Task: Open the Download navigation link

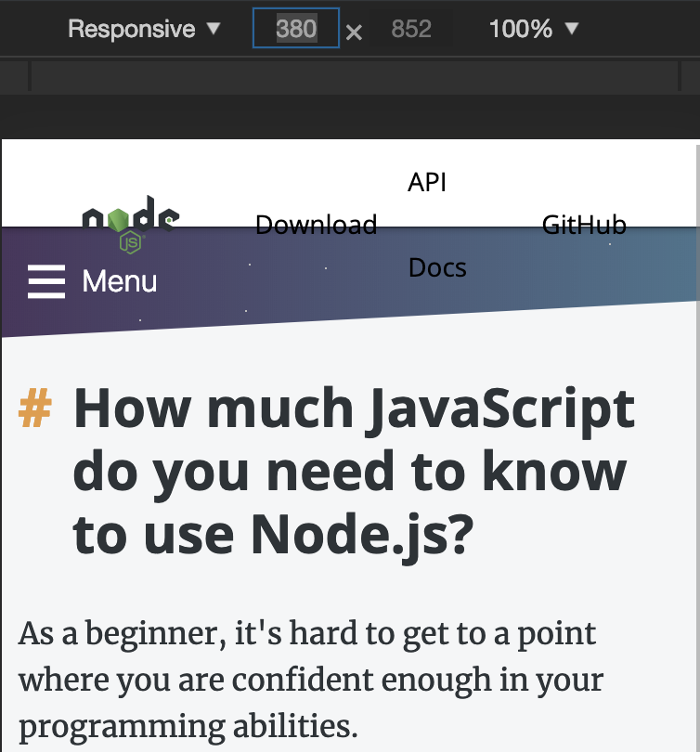Action: point(316,225)
